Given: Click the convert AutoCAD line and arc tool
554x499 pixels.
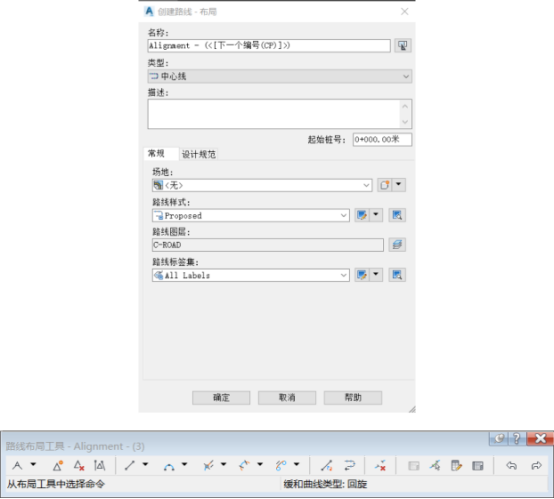Looking at the screenshot, I should (x=327, y=465).
